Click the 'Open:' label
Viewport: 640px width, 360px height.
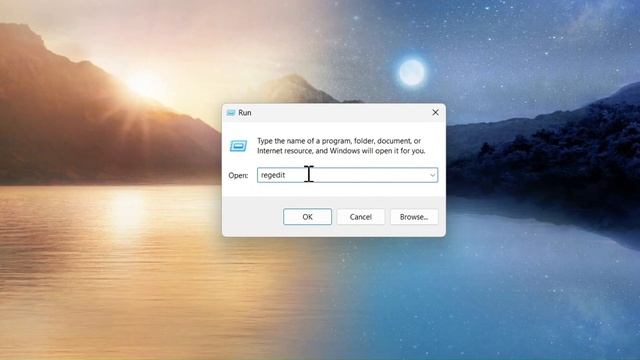point(238,176)
